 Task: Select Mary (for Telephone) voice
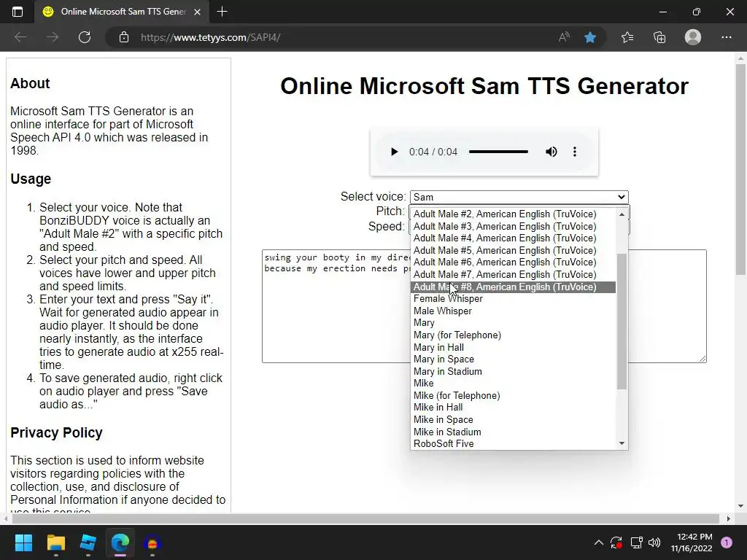tap(514, 335)
